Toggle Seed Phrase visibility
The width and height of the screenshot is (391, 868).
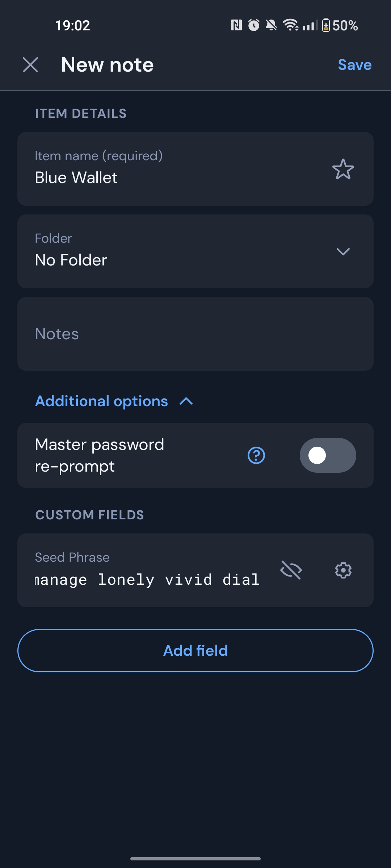point(291,570)
